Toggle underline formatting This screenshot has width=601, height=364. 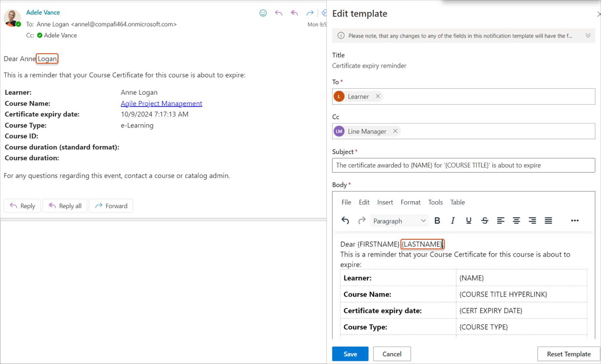(x=469, y=221)
